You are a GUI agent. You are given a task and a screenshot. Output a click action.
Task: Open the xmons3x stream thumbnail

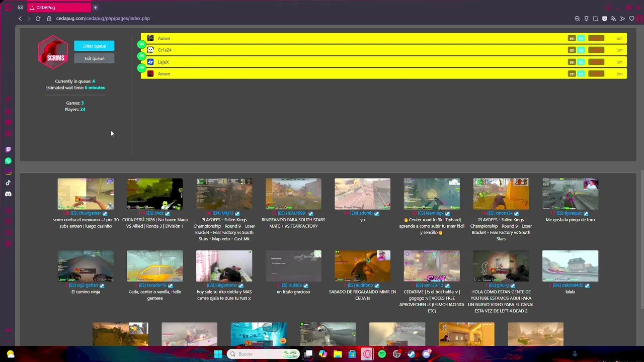(501, 194)
